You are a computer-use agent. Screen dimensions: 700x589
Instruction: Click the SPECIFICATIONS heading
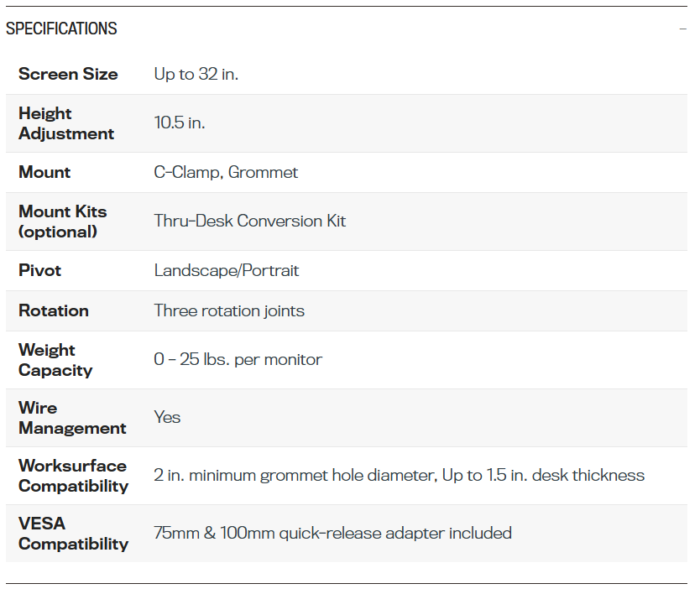click(x=61, y=29)
